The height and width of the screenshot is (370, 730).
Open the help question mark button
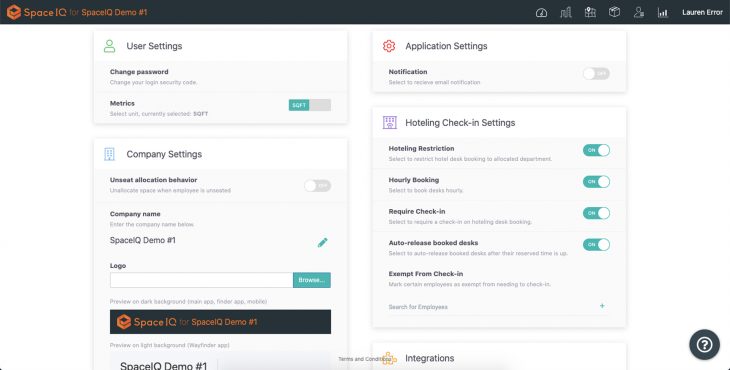coord(704,344)
